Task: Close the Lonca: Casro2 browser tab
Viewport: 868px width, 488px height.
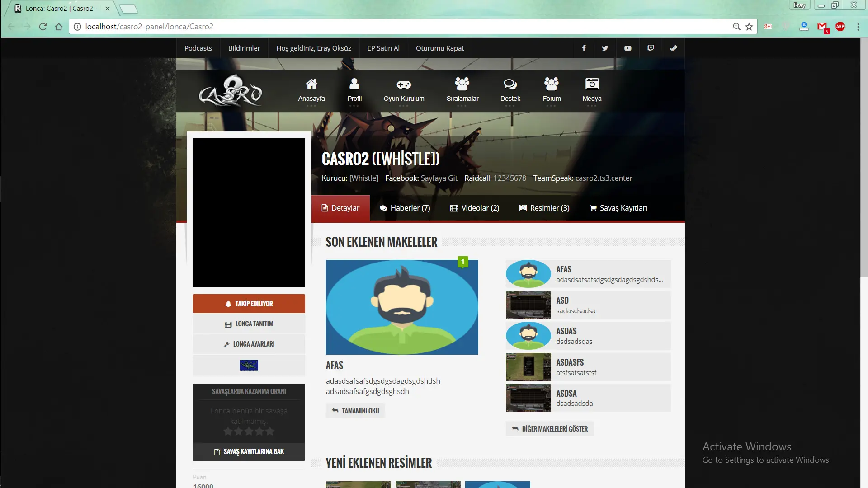Action: [x=108, y=8]
